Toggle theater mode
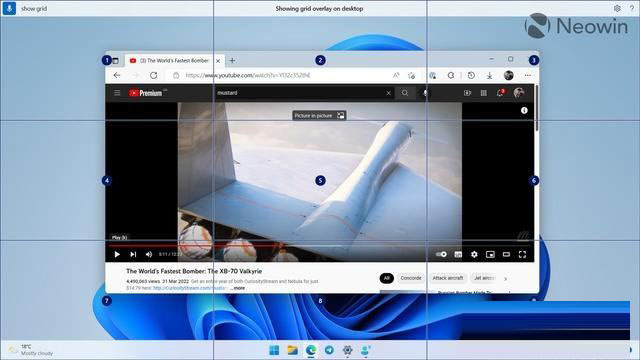The height and width of the screenshot is (360, 640). pos(506,254)
